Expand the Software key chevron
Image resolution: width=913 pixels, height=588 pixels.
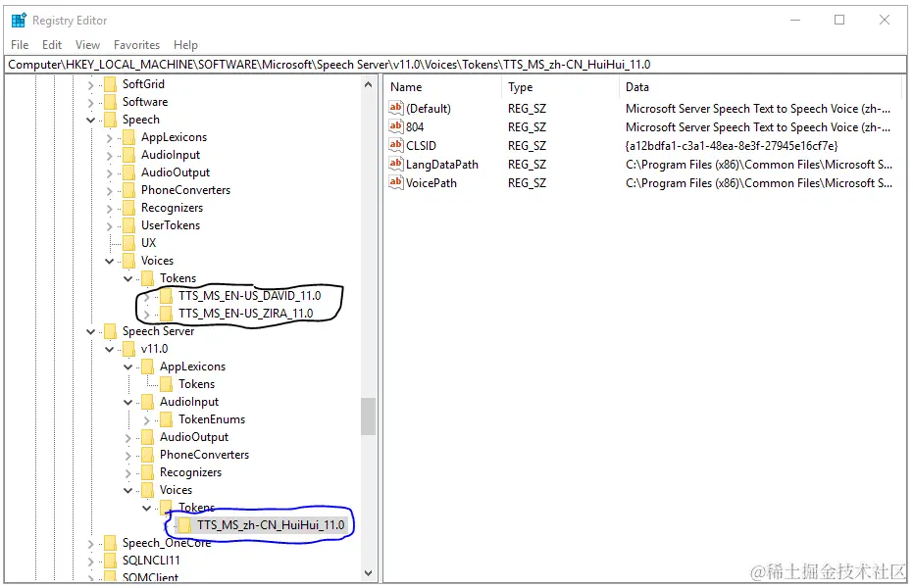click(90, 102)
